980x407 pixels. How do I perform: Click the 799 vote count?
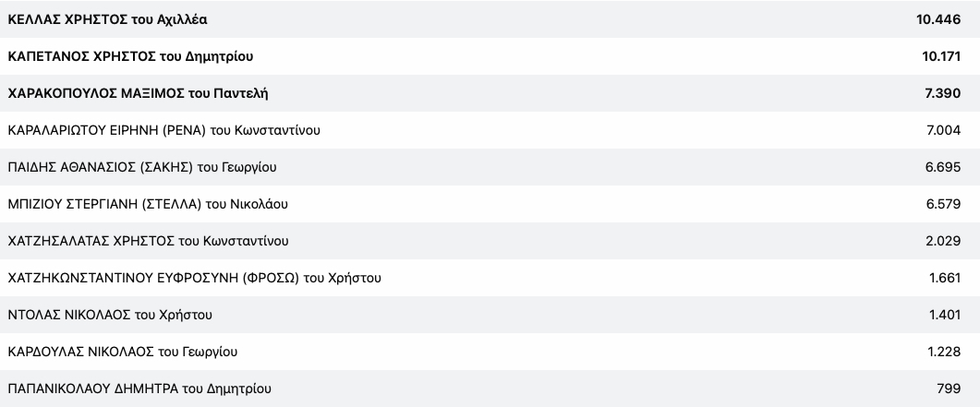pos(950,389)
